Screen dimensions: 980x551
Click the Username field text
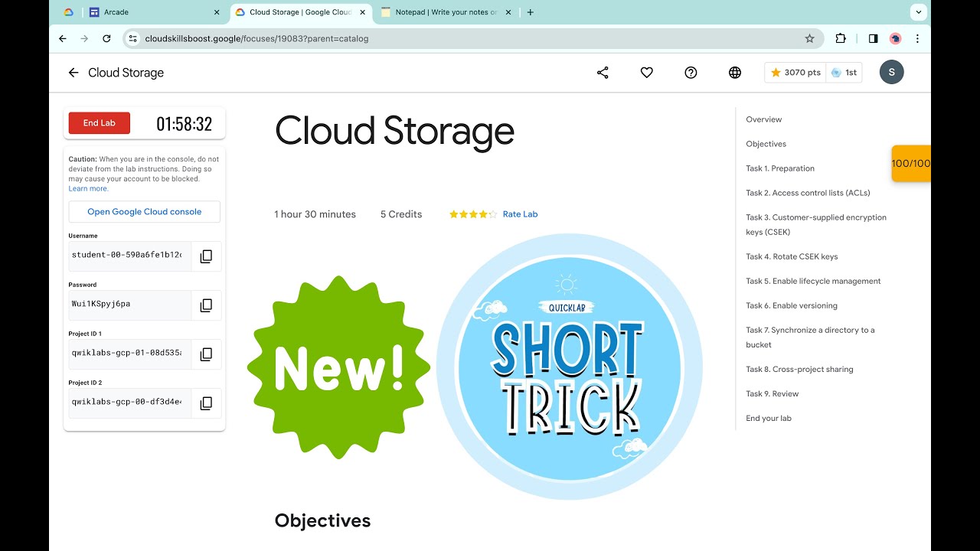click(126, 255)
